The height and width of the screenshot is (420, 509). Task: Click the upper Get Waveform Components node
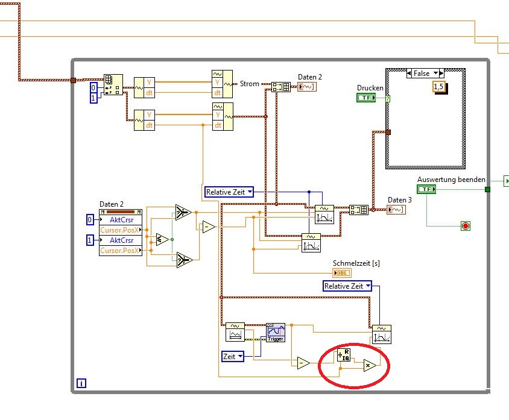pos(145,87)
